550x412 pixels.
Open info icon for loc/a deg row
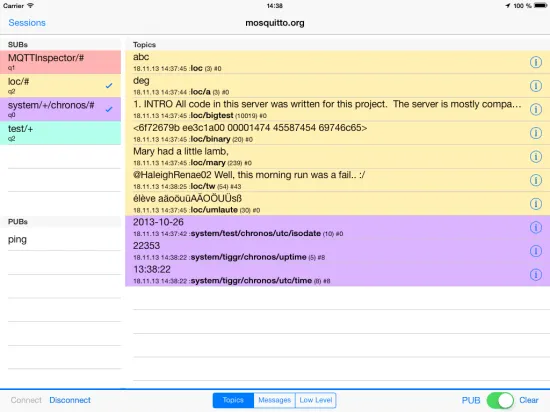[x=536, y=86]
